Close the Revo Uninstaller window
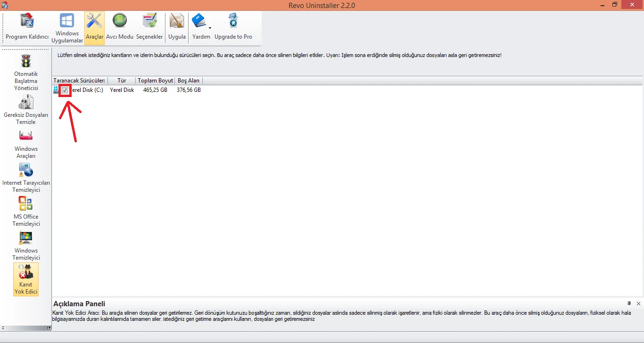644x343 pixels. (x=632, y=5)
